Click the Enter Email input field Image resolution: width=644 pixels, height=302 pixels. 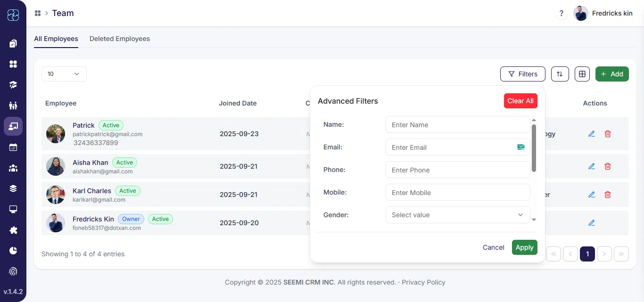click(x=458, y=147)
